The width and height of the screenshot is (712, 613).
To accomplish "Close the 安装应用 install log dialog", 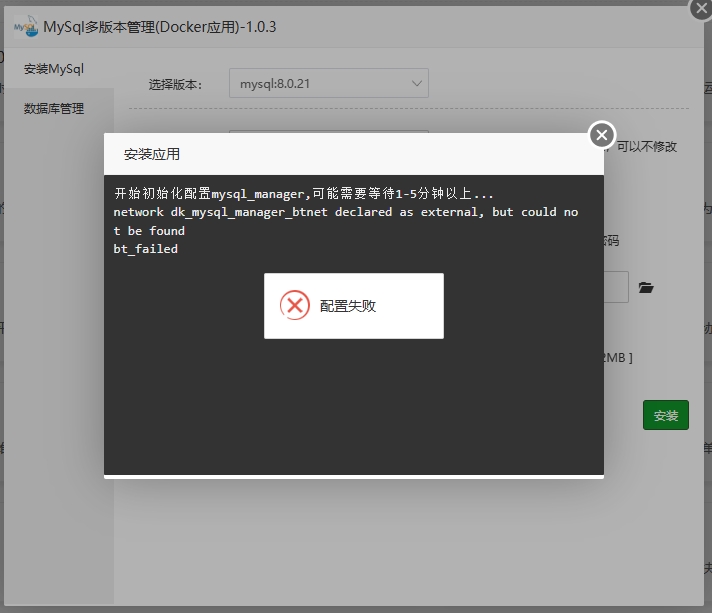I will click(x=602, y=135).
